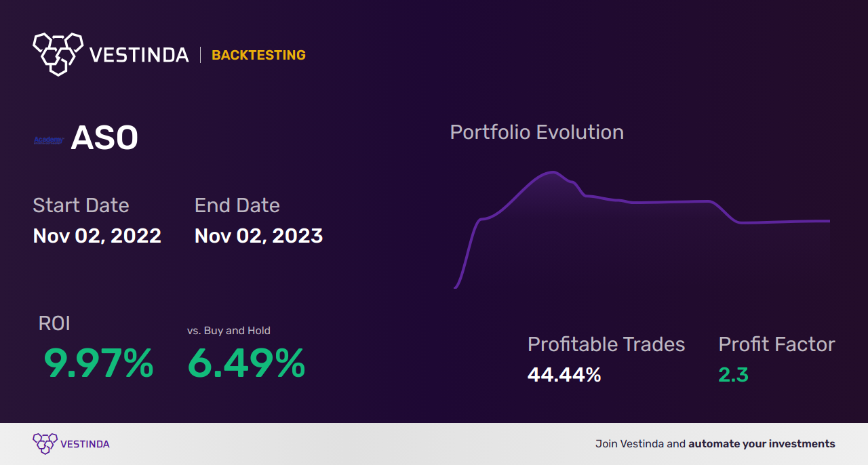Click the ROI label

click(54, 324)
